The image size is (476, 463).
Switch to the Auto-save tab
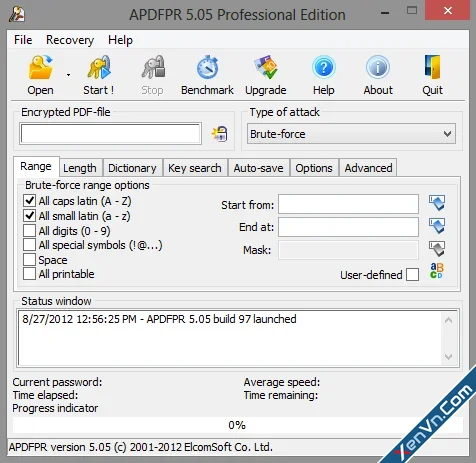[x=259, y=168]
